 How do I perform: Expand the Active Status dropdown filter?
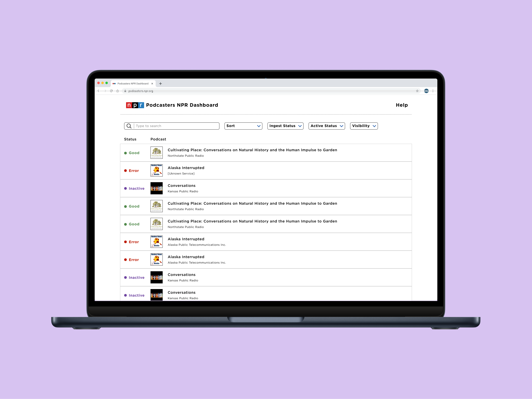click(327, 126)
